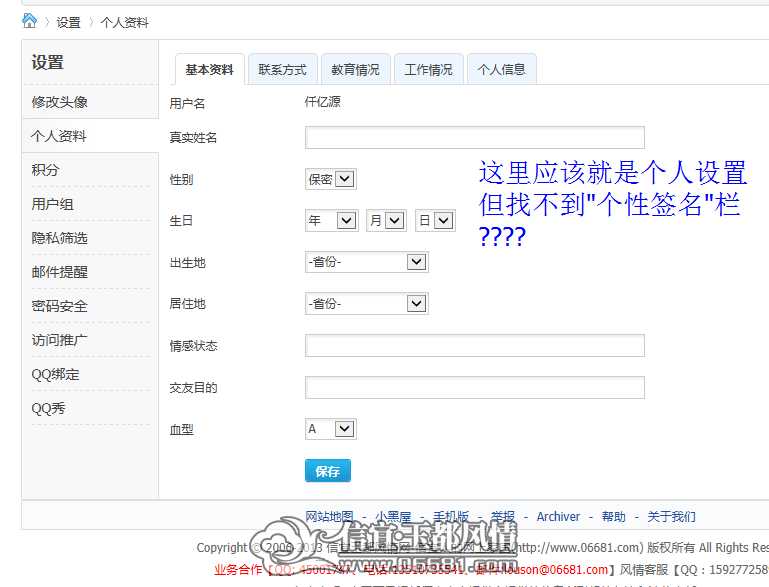Go to 用户组 in the sidebar

point(52,204)
